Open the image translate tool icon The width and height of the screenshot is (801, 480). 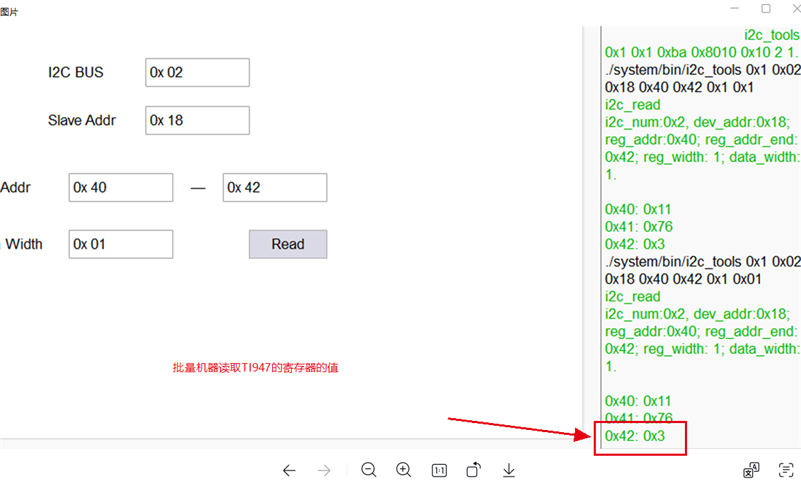tap(751, 470)
